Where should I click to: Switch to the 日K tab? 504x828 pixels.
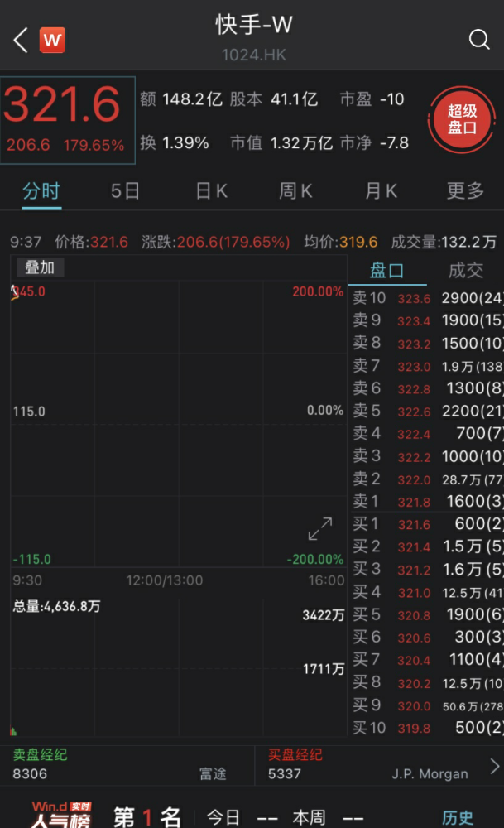(x=212, y=191)
